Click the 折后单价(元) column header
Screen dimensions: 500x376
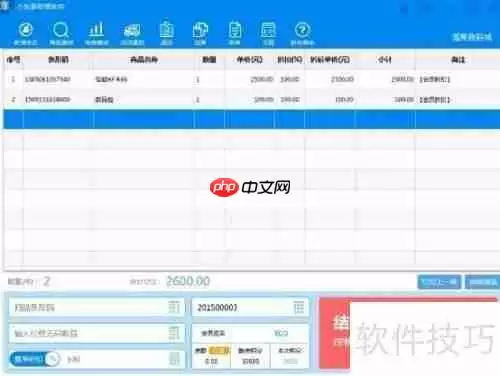coord(330,60)
